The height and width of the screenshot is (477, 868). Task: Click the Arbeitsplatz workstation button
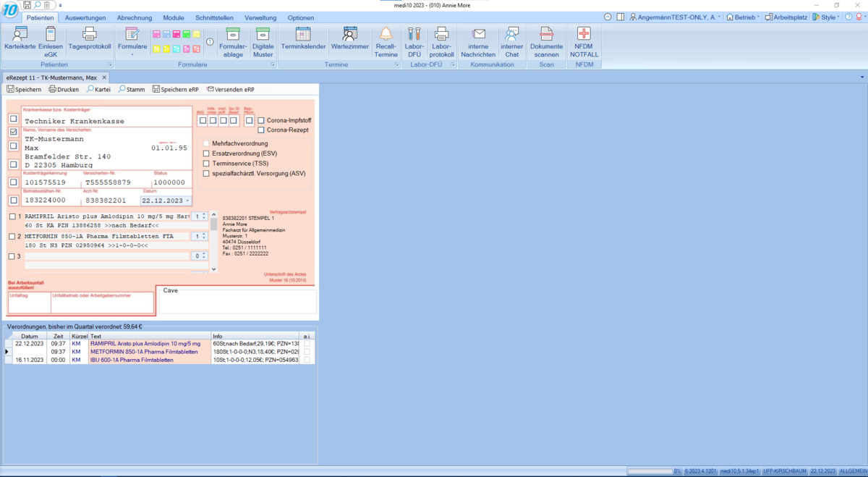[786, 17]
